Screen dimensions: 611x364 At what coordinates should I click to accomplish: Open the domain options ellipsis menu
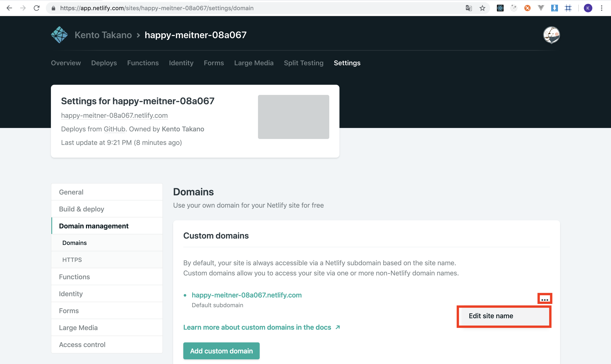tap(544, 299)
